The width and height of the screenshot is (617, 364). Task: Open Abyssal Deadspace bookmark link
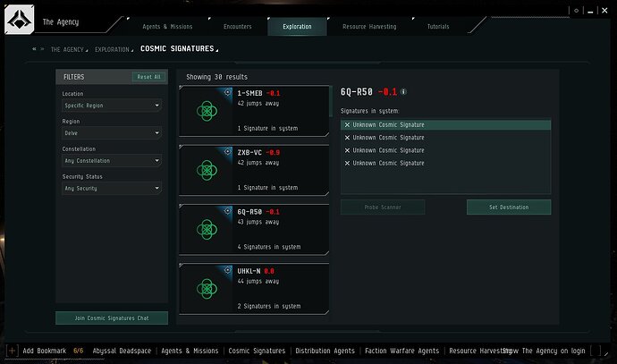tap(122, 351)
